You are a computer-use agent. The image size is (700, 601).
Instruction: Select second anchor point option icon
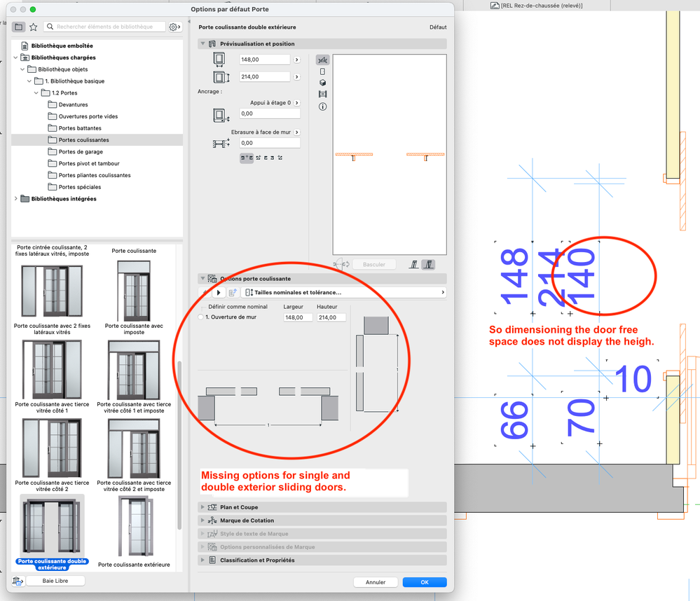(258, 158)
